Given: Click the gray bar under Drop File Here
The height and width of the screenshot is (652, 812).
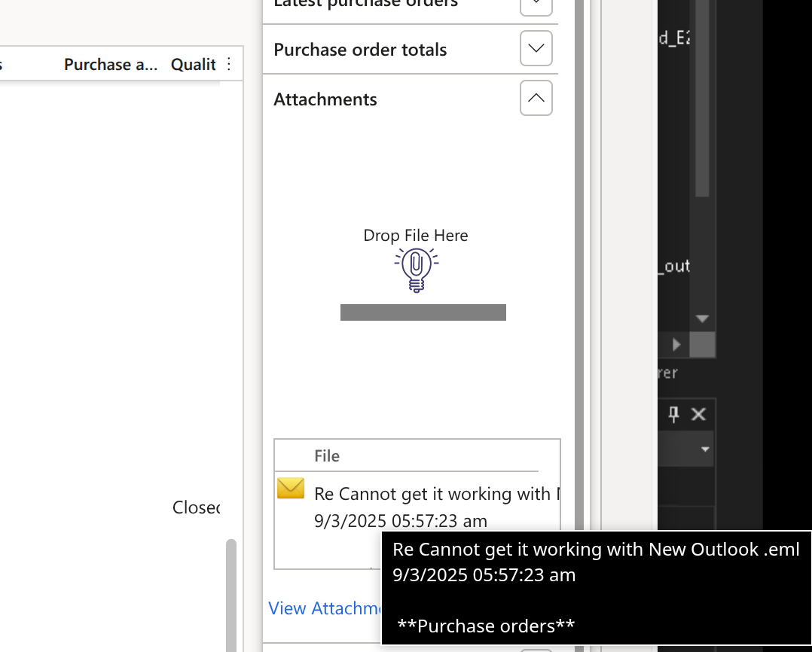Looking at the screenshot, I should [423, 312].
